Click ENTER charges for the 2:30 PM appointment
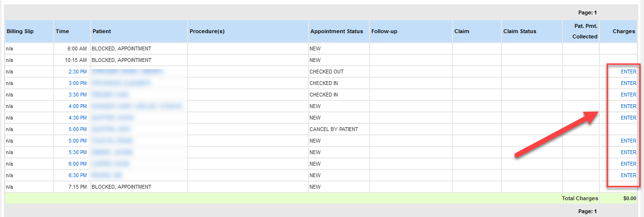644x217 pixels. click(x=628, y=72)
